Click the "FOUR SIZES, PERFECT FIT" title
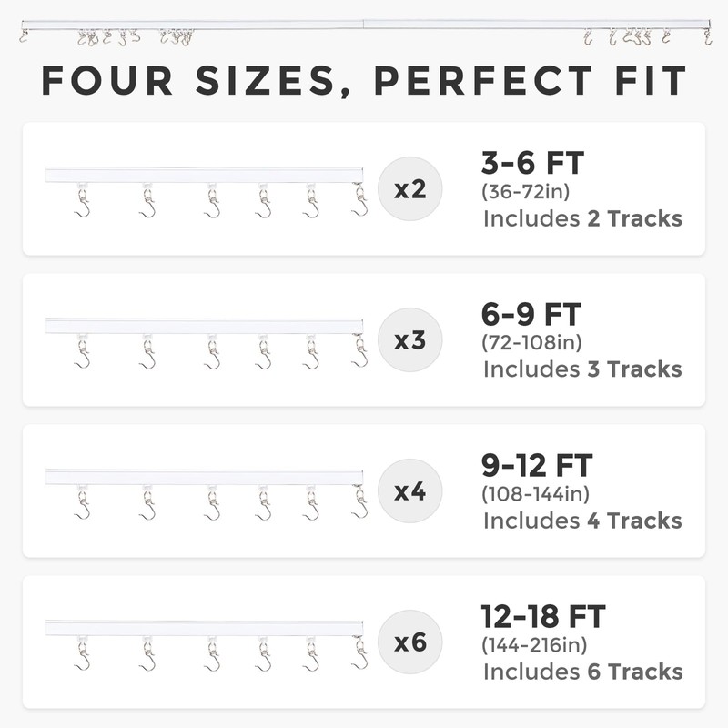728x728 pixels. tap(364, 81)
